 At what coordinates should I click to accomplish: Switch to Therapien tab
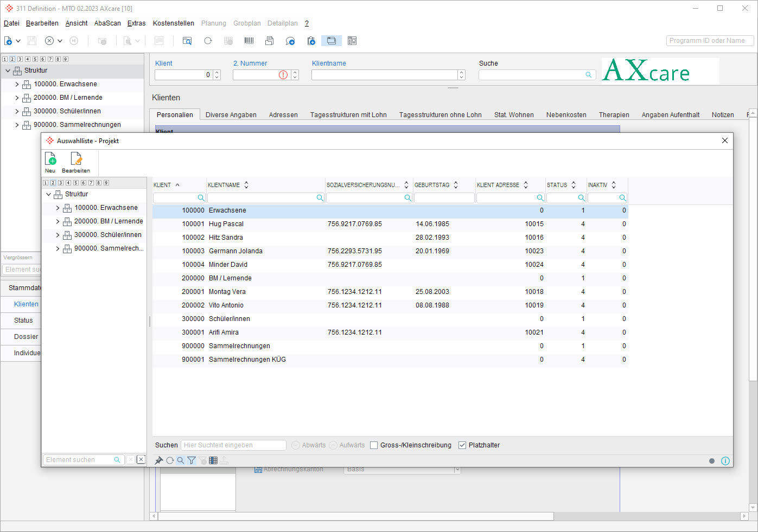coord(614,115)
